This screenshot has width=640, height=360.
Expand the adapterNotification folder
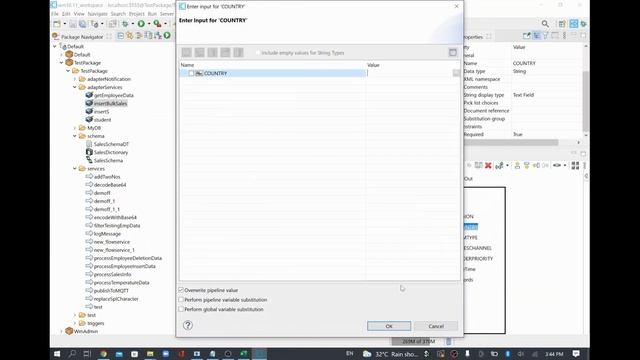pos(75,79)
